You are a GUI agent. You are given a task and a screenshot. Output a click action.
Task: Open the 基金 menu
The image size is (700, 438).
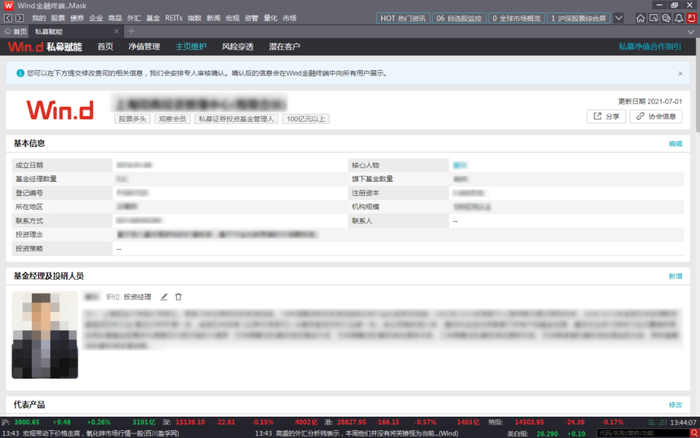(x=153, y=18)
